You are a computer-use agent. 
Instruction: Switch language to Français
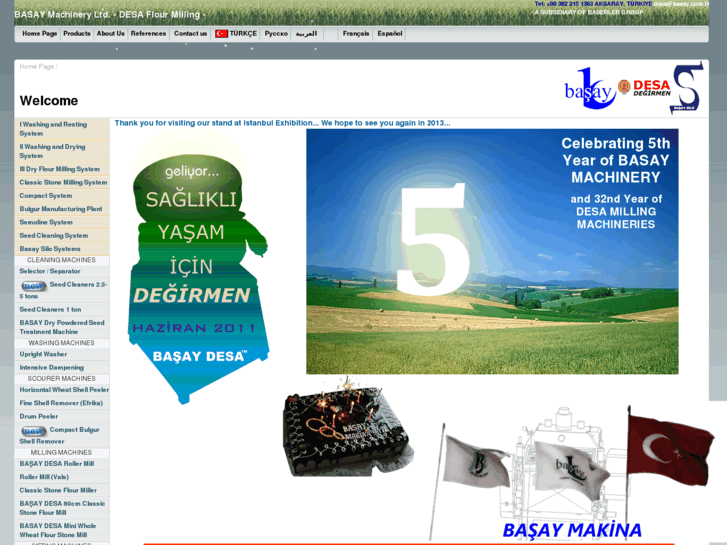coord(356,33)
